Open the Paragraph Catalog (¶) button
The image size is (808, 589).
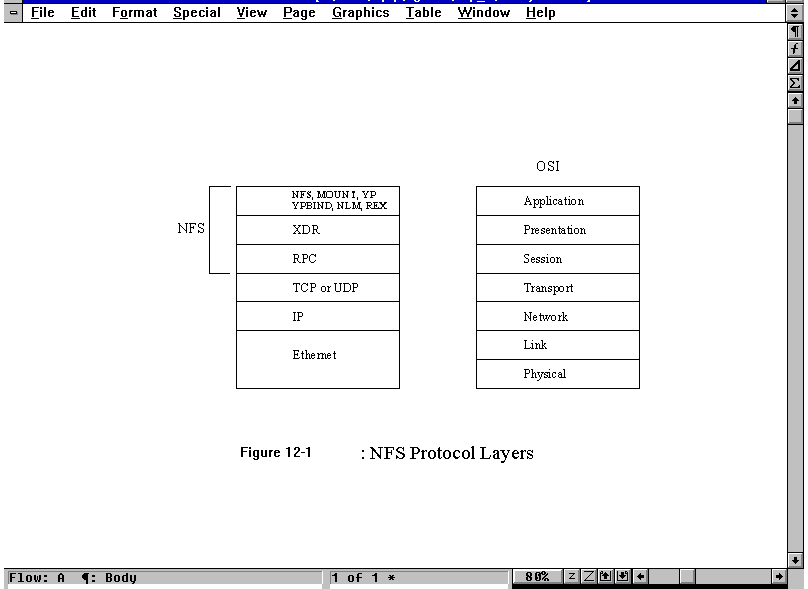point(796,32)
